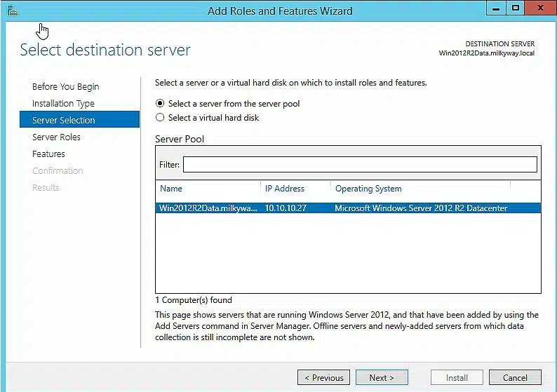
Task: Open Before You Begin step
Action: 65,87
